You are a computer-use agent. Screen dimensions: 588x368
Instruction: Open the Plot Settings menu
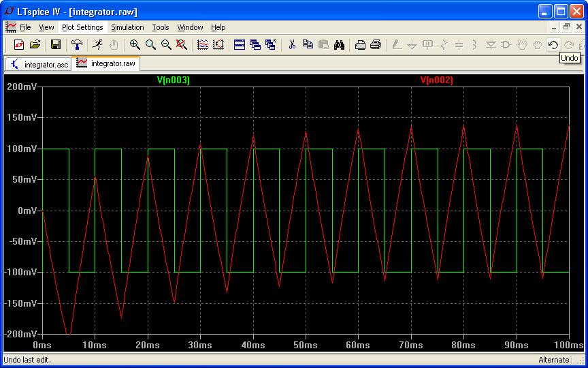point(82,27)
